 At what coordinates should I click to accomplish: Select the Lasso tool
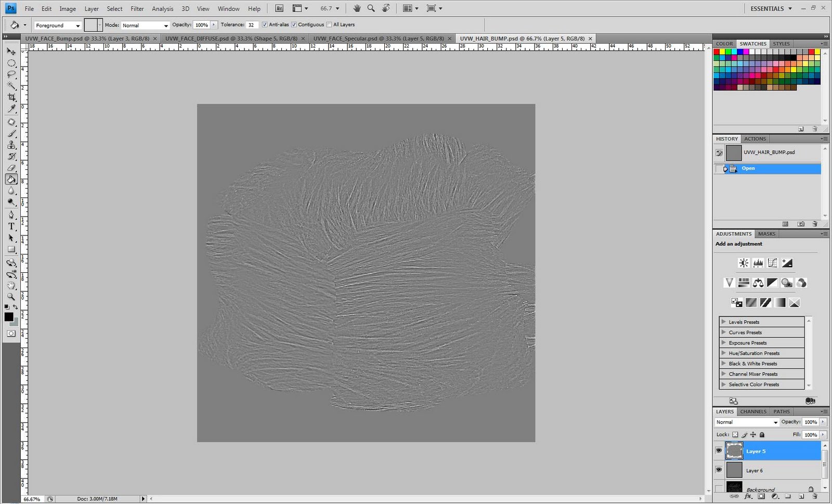(x=11, y=74)
